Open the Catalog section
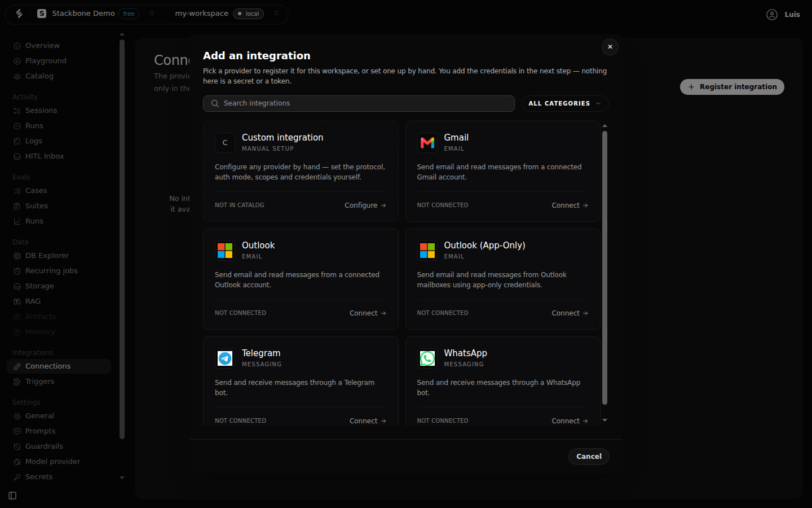This screenshot has width=812, height=508. pyautogui.click(x=59, y=76)
